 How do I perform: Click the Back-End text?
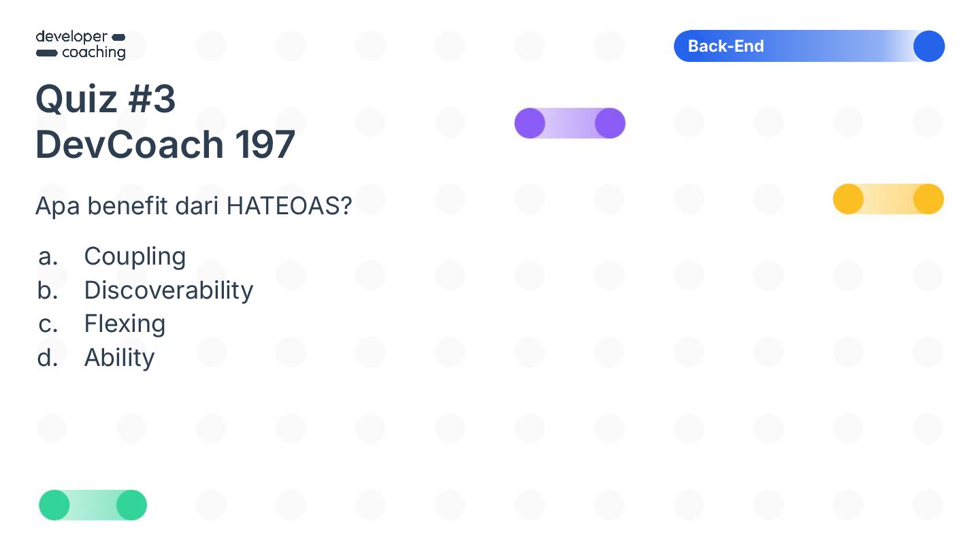point(725,46)
